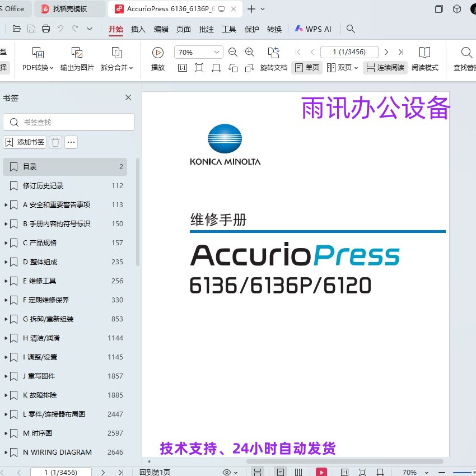This screenshot has height=476, width=476.
Task: Toggle 单页 single page layout
Action: (x=307, y=68)
